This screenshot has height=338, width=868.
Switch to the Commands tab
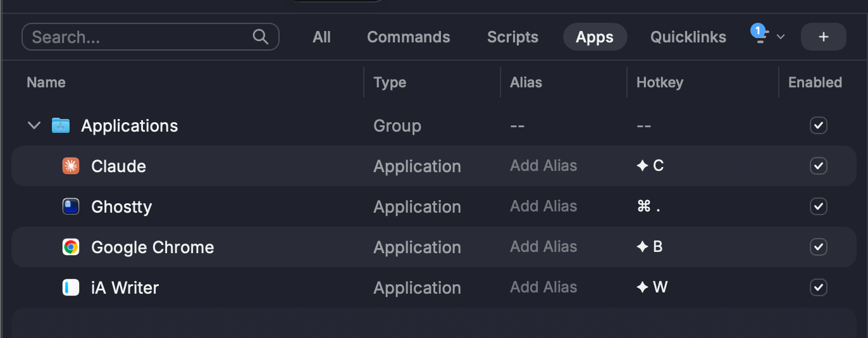(x=408, y=37)
